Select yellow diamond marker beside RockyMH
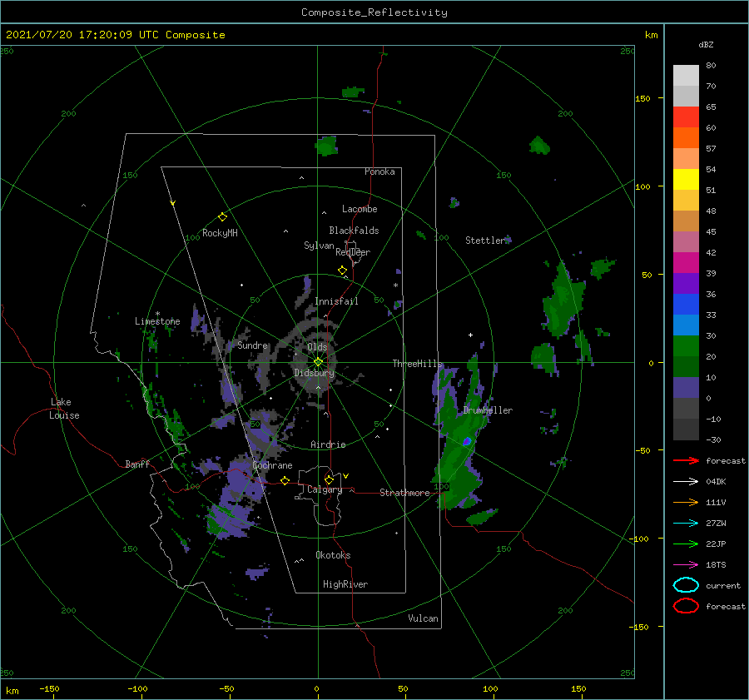 coord(222,217)
